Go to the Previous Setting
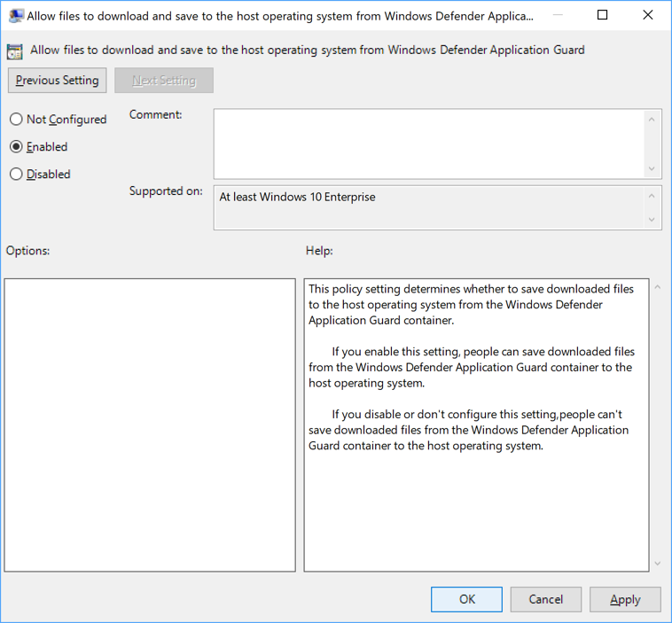This screenshot has width=672, height=623. point(58,81)
